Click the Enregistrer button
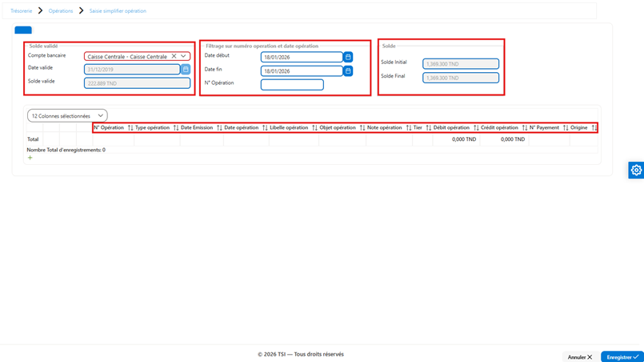Viewport: 644px width, 362px height. [622, 356]
